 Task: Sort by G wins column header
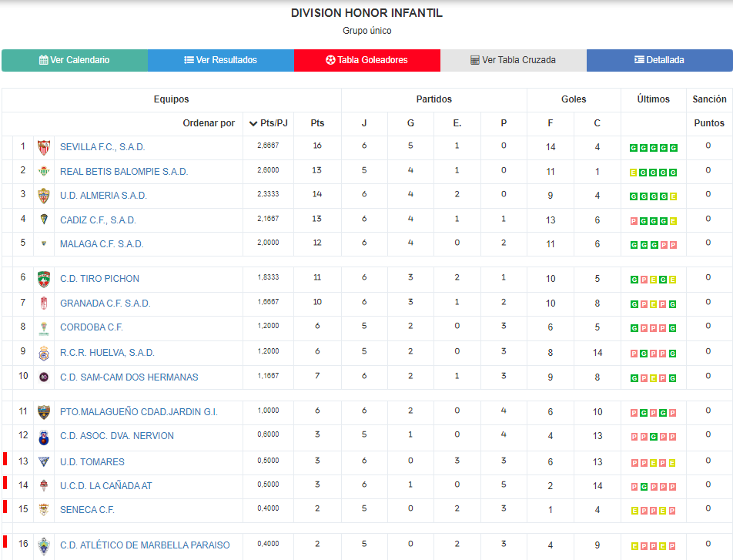(410, 123)
